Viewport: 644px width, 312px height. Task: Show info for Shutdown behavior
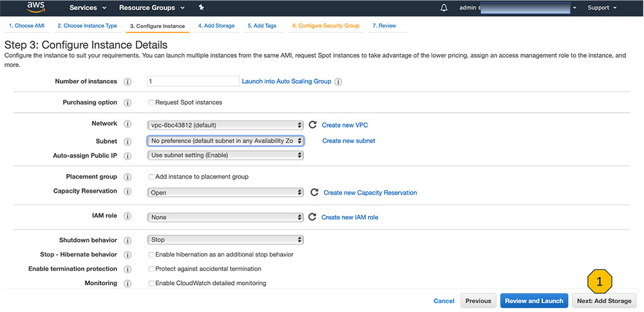click(128, 240)
